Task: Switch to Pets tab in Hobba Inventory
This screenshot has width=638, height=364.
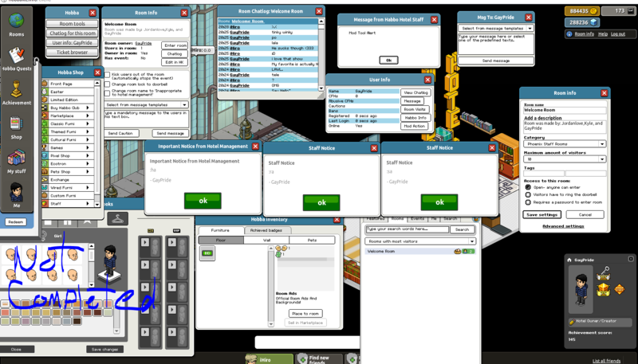Action: coord(312,240)
